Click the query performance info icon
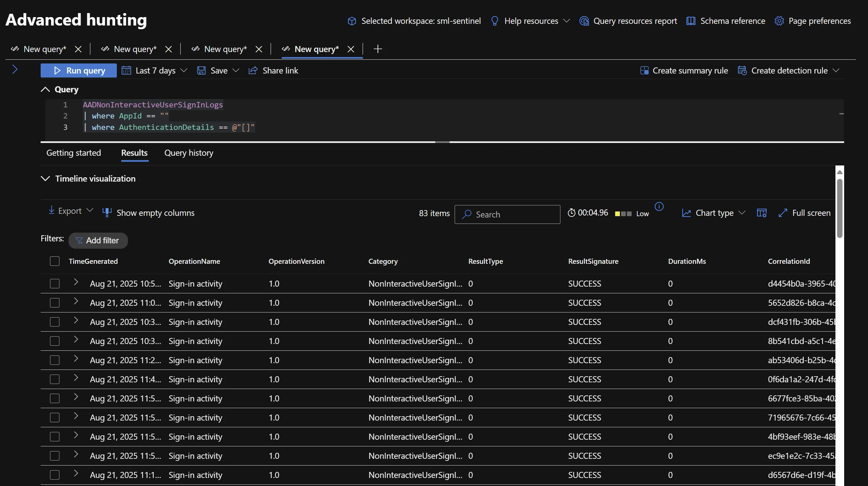The width and height of the screenshot is (868, 486). (x=659, y=206)
